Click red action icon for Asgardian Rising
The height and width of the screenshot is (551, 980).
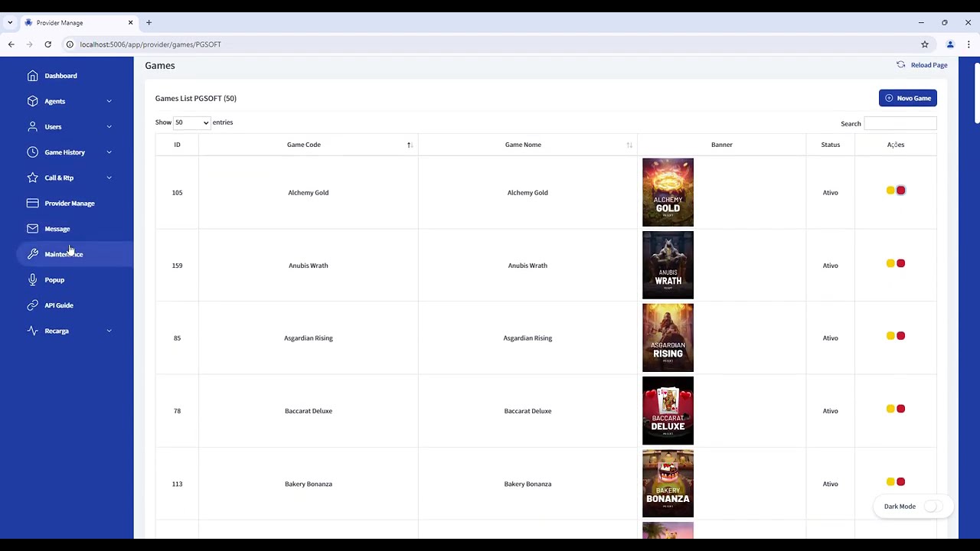tap(901, 336)
